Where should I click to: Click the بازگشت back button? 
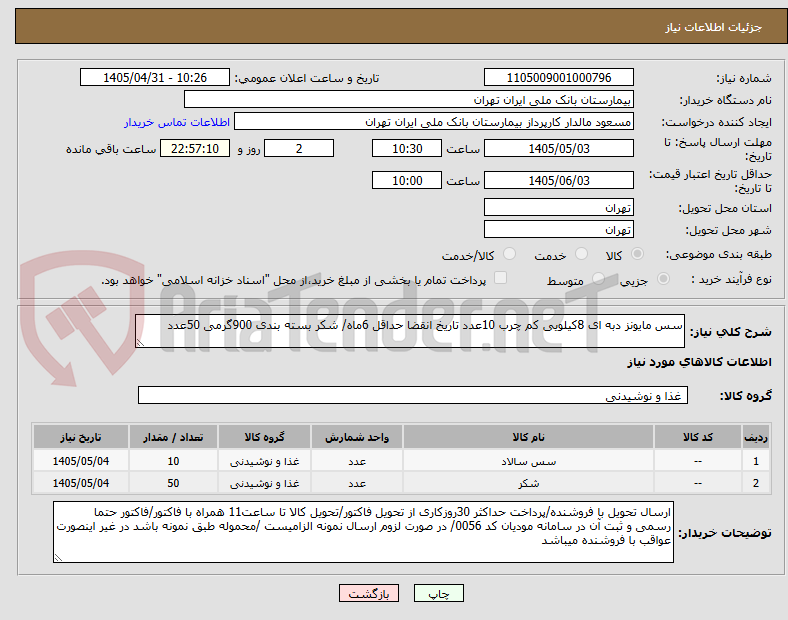coord(369,593)
